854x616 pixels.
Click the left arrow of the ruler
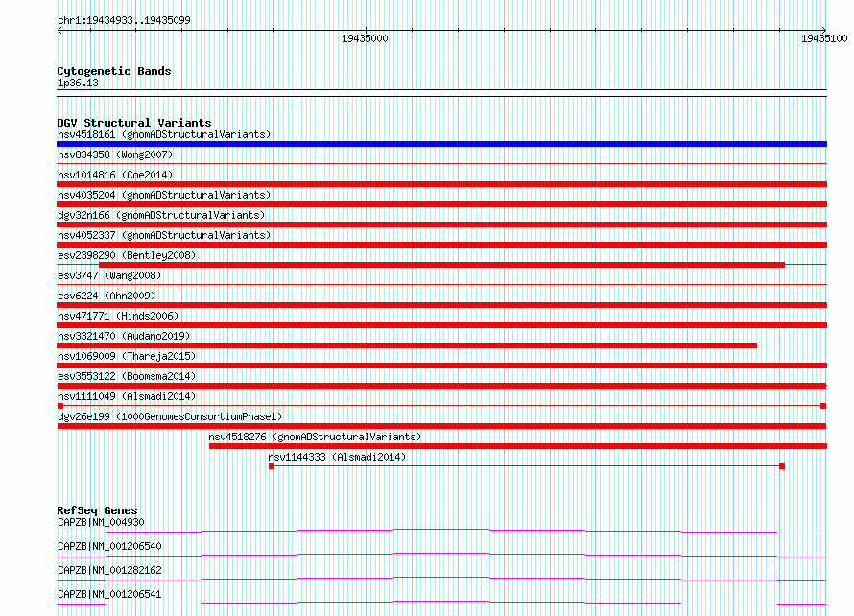[x=59, y=31]
